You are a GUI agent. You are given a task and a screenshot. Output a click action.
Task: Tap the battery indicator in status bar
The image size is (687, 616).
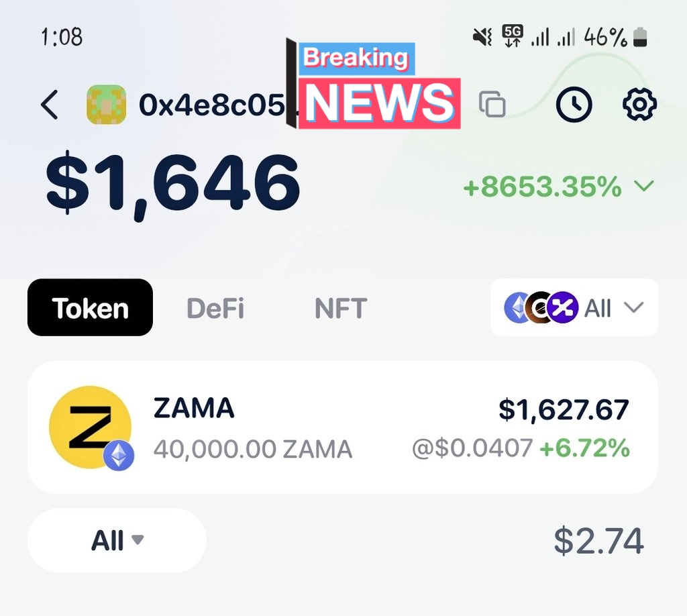[x=641, y=38]
